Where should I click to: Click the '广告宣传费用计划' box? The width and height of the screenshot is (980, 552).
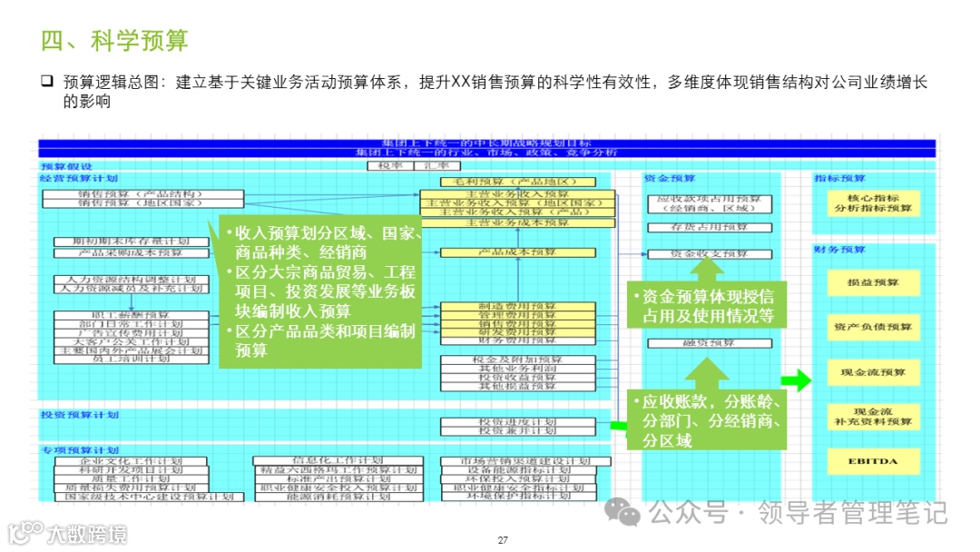(132, 333)
